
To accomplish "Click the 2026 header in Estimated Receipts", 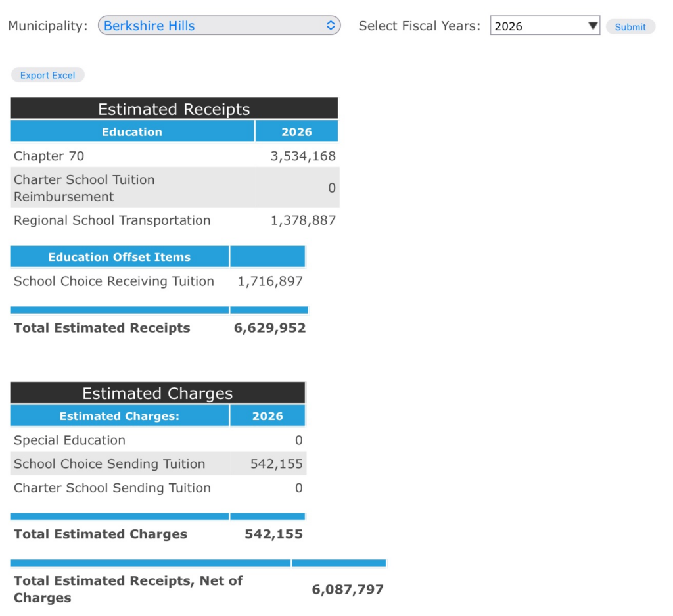I will tap(296, 132).
